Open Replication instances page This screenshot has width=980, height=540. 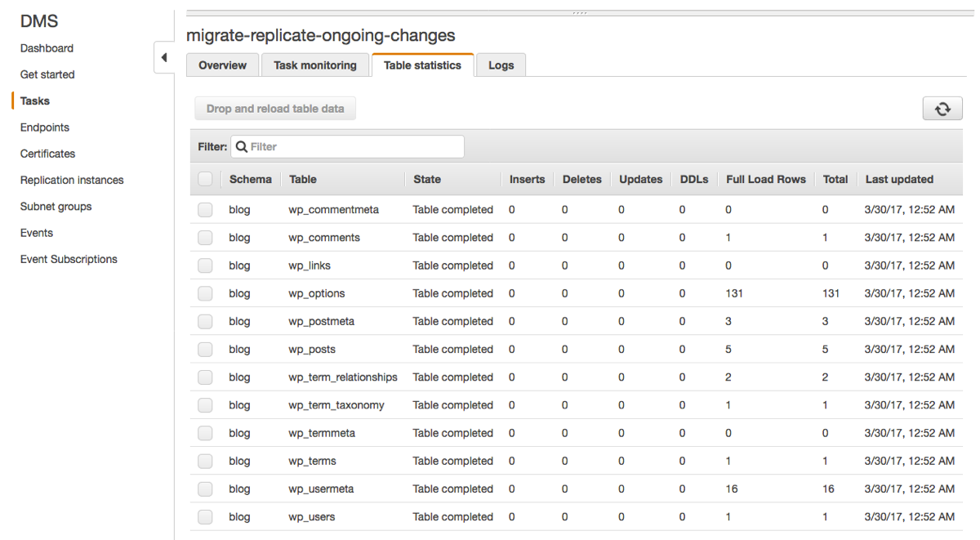click(72, 180)
